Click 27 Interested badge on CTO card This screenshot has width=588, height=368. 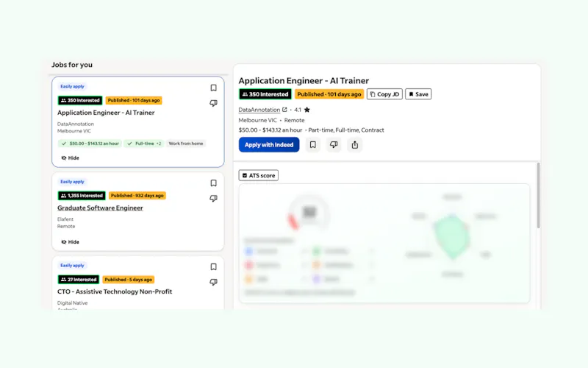click(79, 280)
